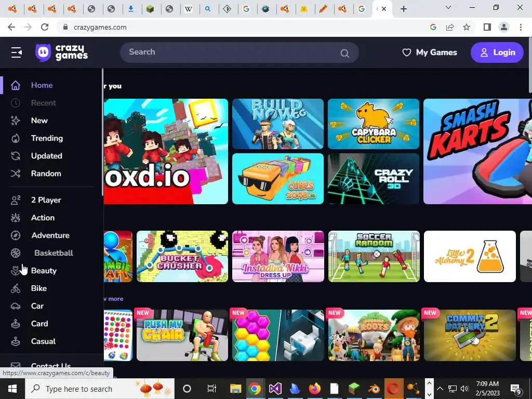
Task: Open the Push My Chair game thumbnail
Action: coord(182,335)
